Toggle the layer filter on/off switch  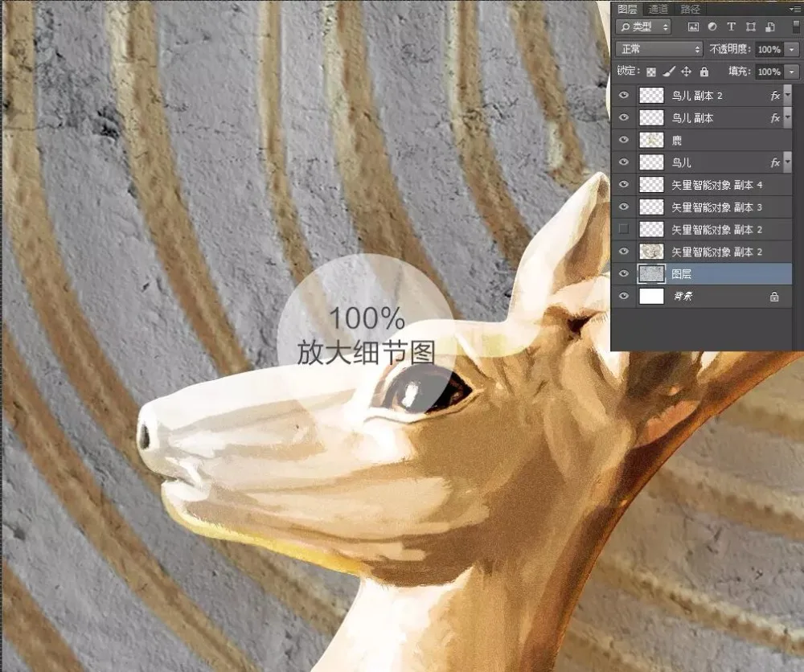(796, 27)
